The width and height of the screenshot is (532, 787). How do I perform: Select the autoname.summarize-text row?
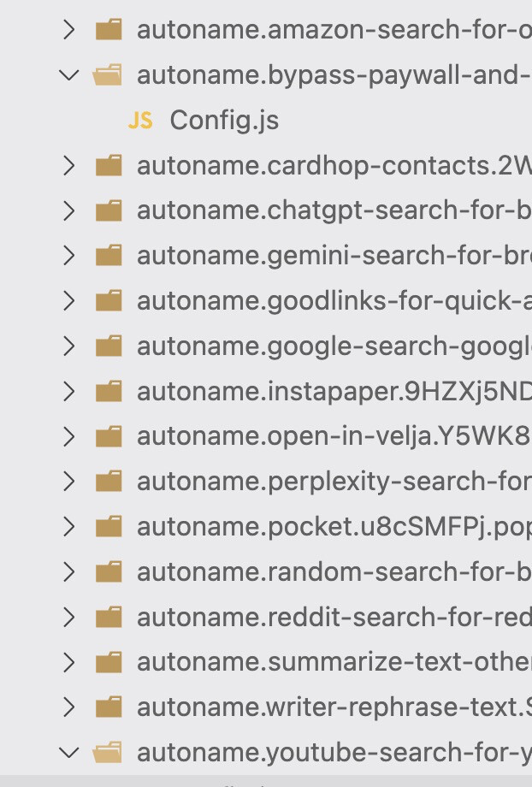[266, 662]
